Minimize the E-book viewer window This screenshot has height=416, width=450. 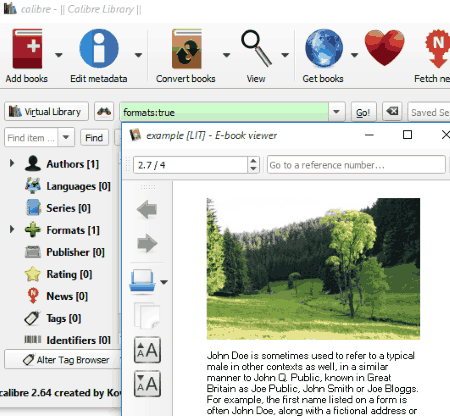coord(369,135)
